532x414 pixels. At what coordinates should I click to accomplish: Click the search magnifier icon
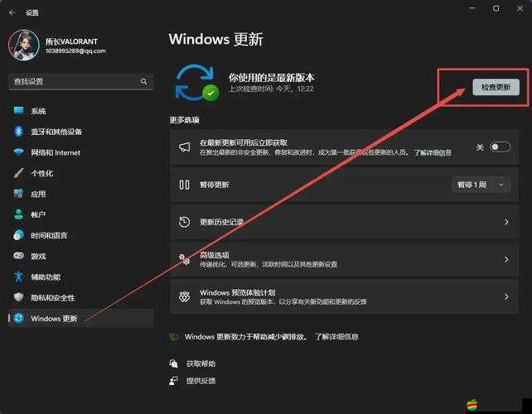[x=144, y=81]
